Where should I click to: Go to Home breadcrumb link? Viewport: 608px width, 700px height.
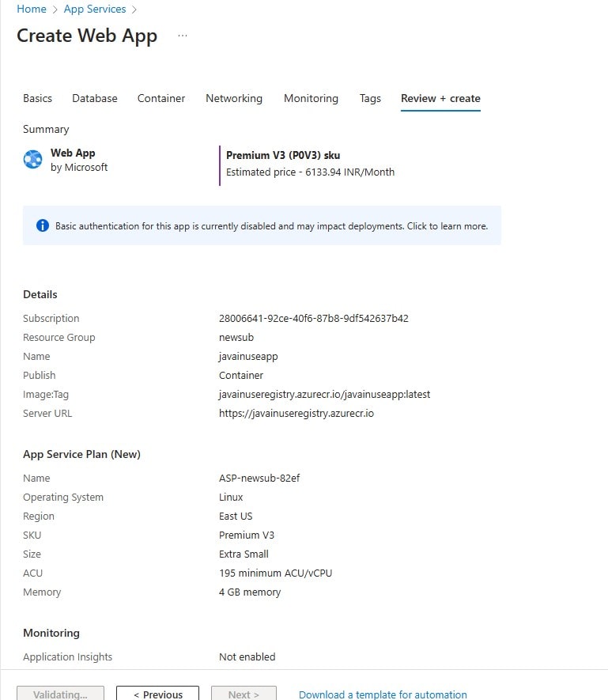point(32,9)
